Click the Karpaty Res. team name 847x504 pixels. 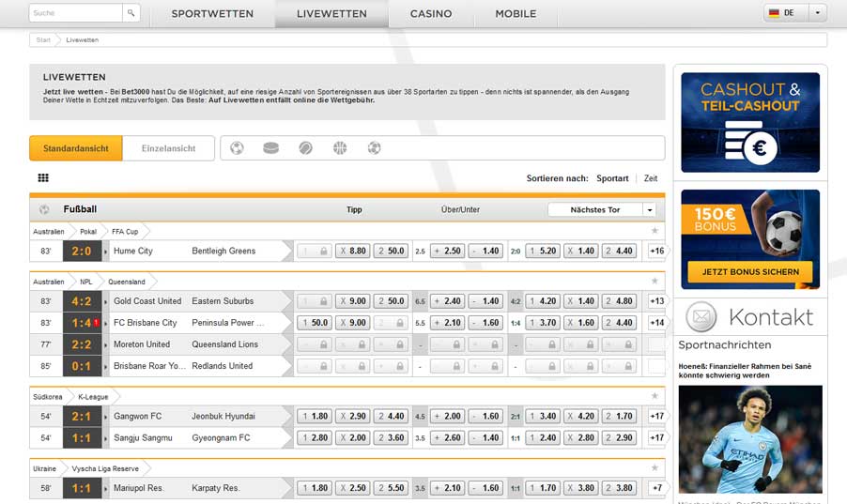[216, 488]
